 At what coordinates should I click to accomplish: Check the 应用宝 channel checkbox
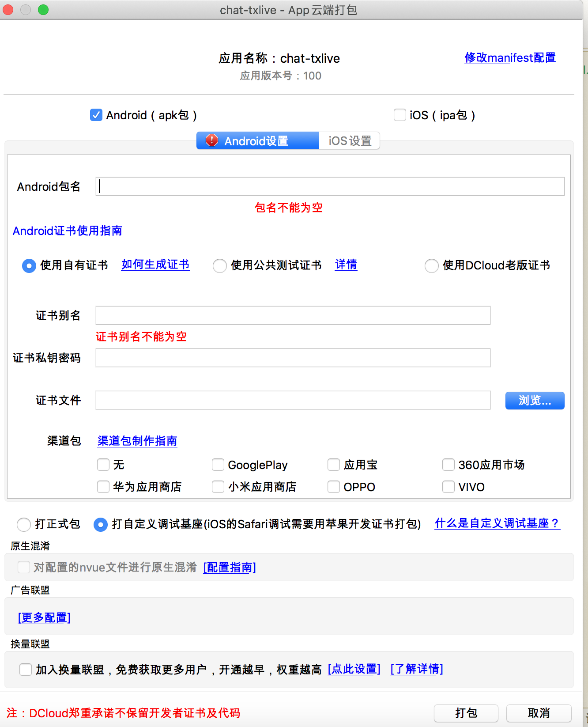[x=334, y=465]
